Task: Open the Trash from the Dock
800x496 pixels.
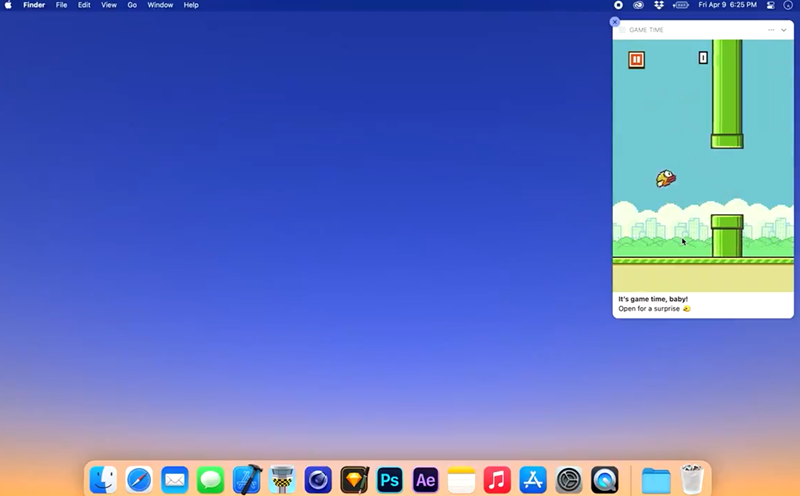Action: [692, 479]
